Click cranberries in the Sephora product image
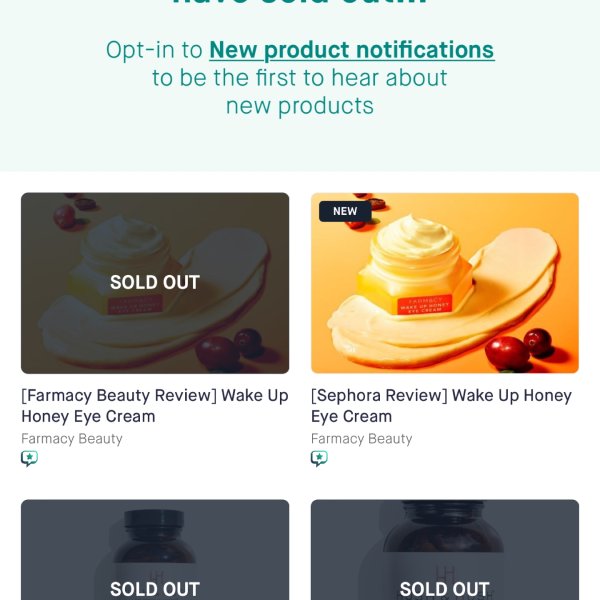The image size is (600, 600). [x=518, y=348]
